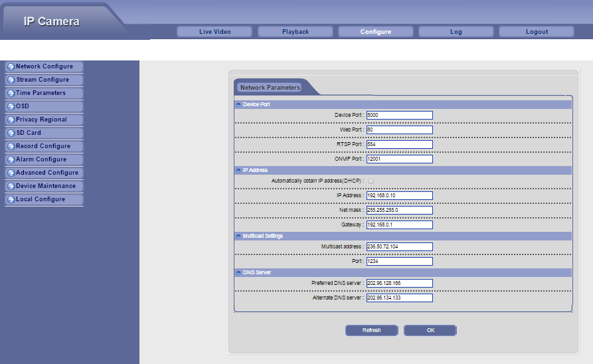Screen dimensions: 593x364
Task: Click the Device Port field showing 5000
Action: click(399, 115)
